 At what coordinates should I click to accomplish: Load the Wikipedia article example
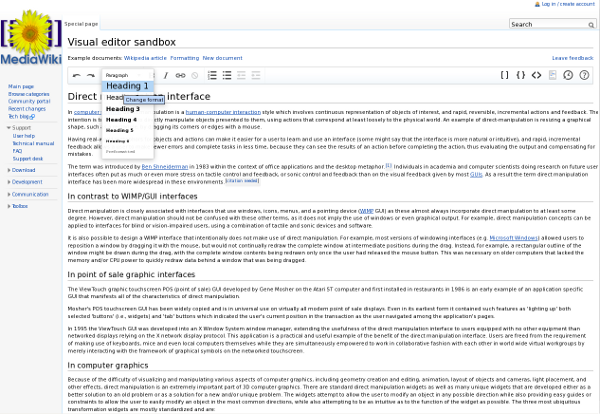tap(145, 58)
